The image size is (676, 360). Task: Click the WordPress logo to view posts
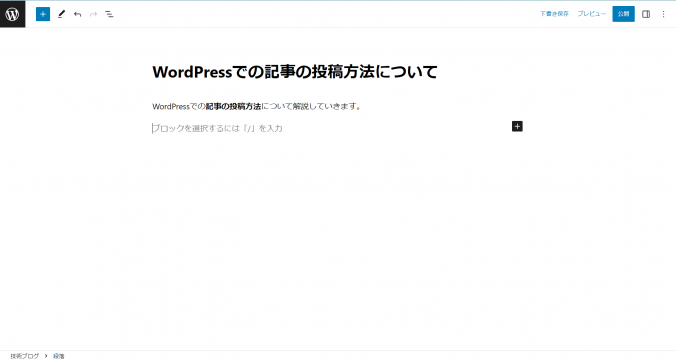click(x=13, y=14)
